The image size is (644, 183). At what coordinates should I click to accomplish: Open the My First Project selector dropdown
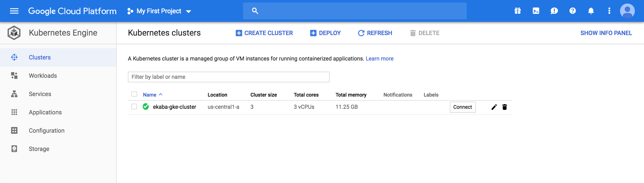point(159,11)
